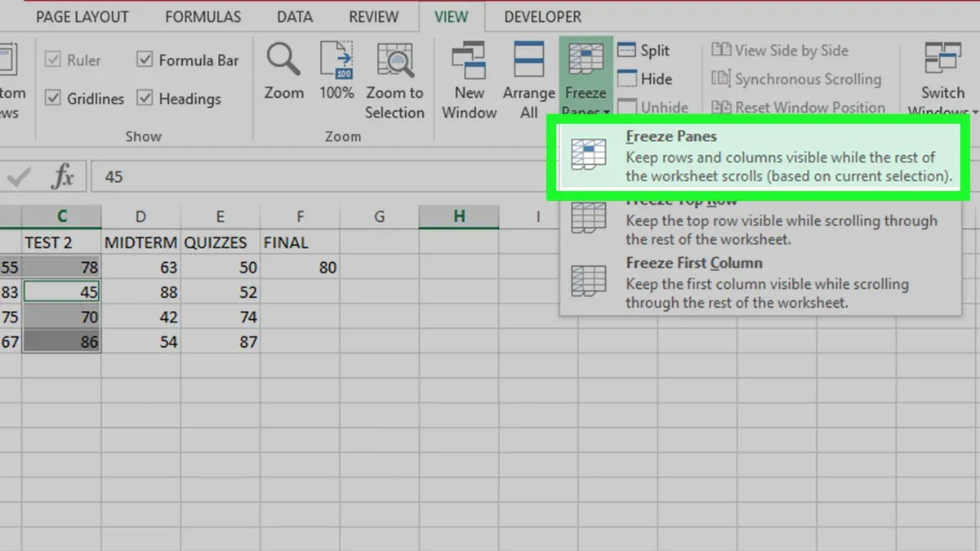
Task: Choose Freeze Top Row option
Action: tap(759, 221)
